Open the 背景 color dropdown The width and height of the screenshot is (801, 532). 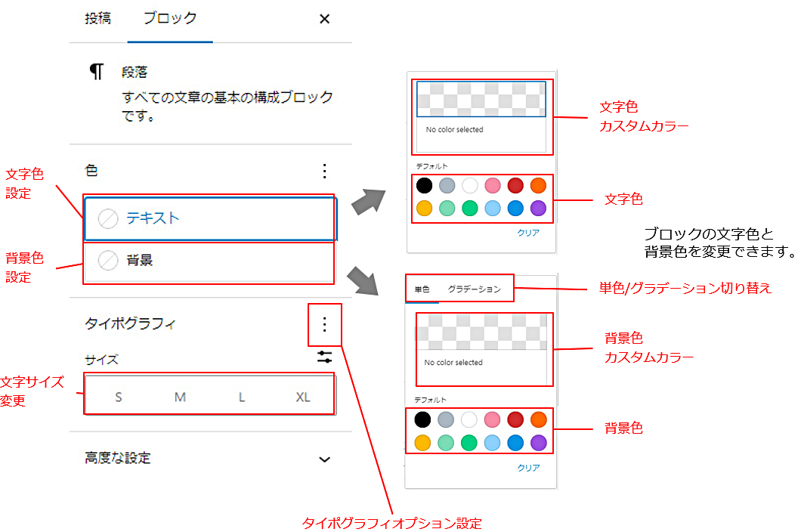click(209, 261)
